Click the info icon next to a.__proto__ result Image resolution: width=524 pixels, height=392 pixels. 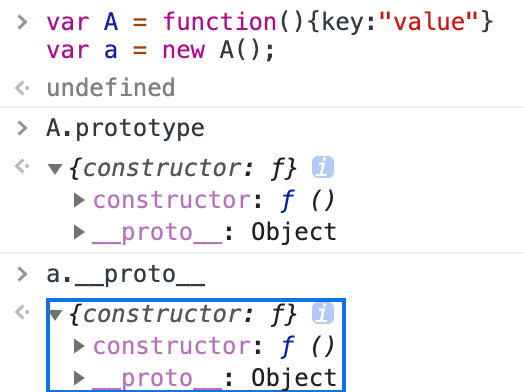[x=322, y=313]
